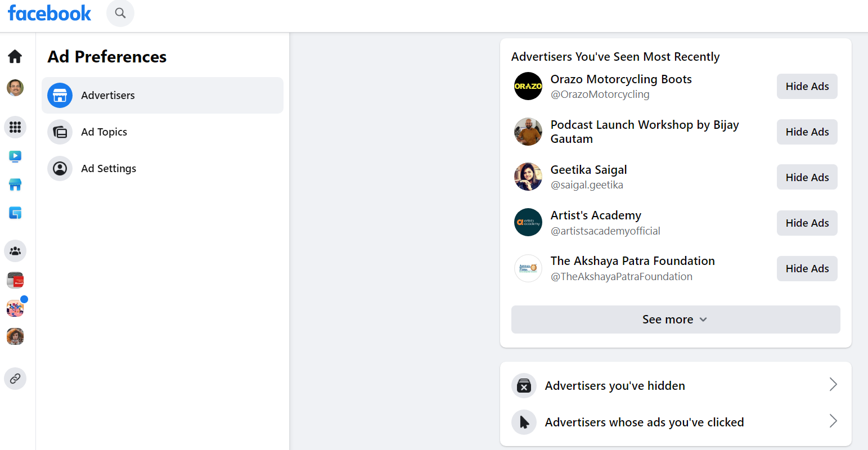The width and height of the screenshot is (868, 450).
Task: Switch to Ad Topics section
Action: (163, 132)
